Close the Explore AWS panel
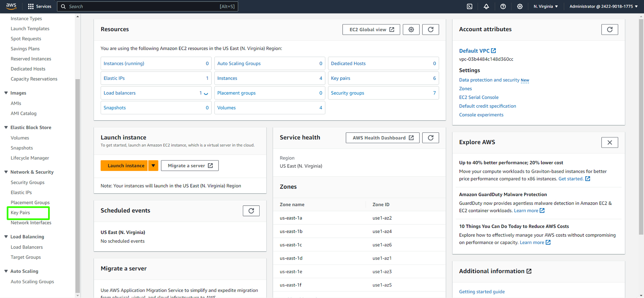 609,142
